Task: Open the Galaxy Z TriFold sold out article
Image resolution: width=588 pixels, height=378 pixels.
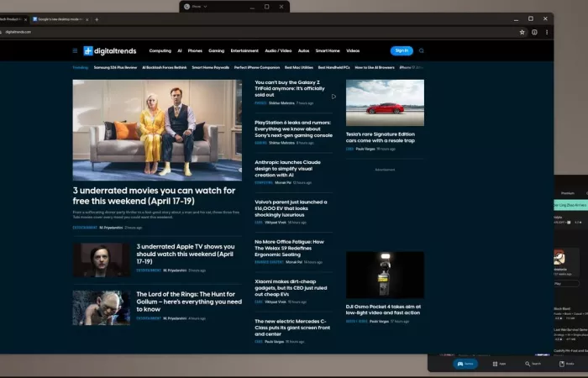Action: click(290, 88)
